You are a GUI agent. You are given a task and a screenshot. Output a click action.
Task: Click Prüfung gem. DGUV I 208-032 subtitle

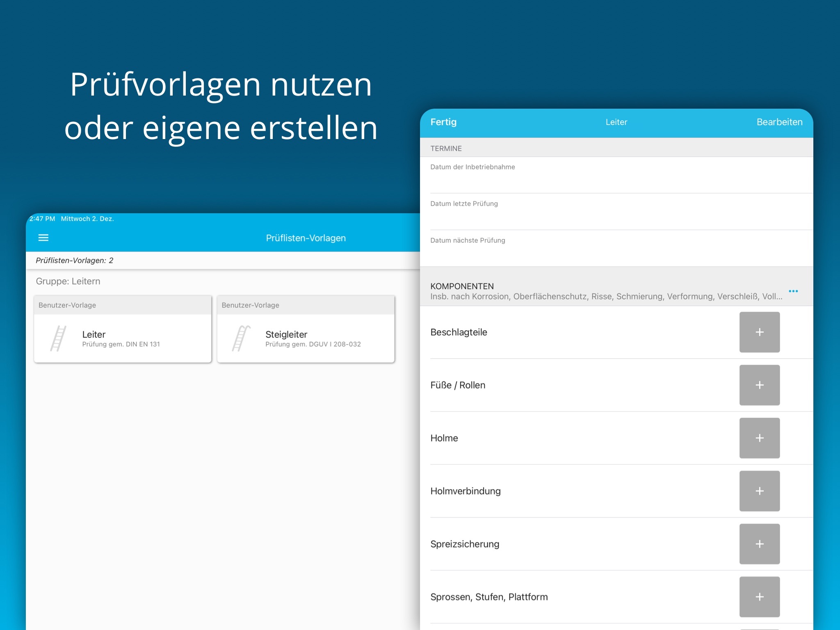coord(313,344)
